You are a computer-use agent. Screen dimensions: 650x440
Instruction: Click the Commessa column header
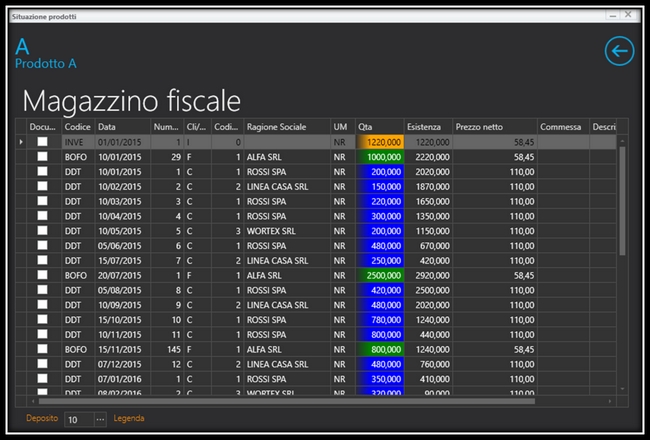click(x=561, y=127)
